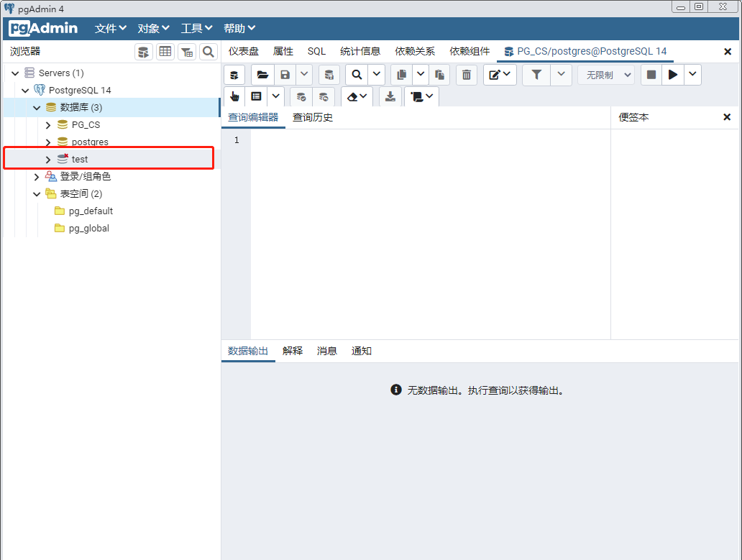This screenshot has width=742, height=560.
Task: Open the 工具 menu
Action: [x=196, y=28]
